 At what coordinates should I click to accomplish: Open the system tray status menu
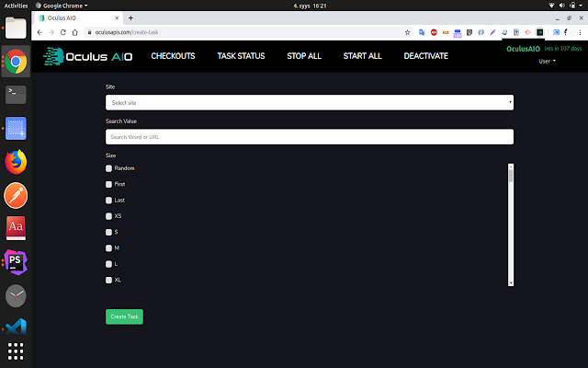click(x=566, y=6)
